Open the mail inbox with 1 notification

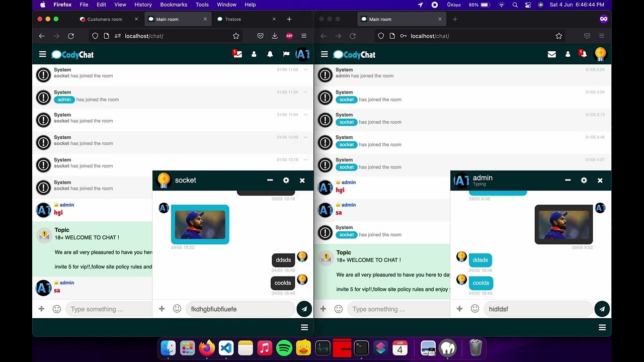237,54
